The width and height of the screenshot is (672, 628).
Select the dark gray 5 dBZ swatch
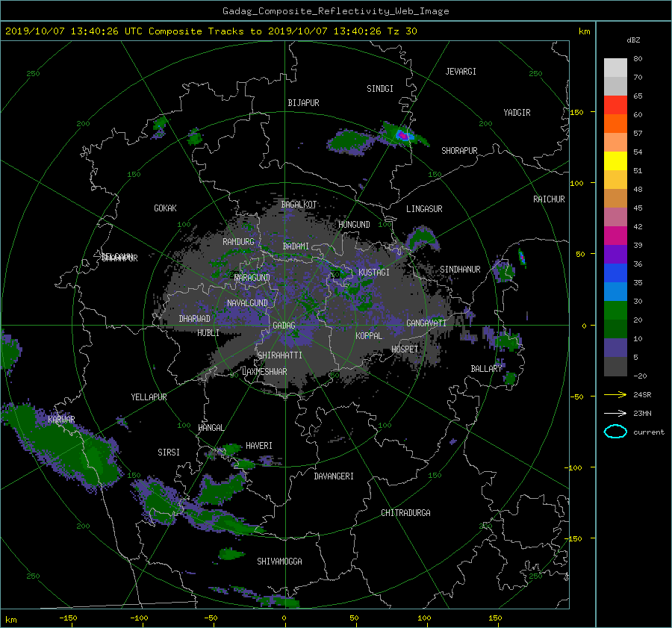[x=615, y=367]
